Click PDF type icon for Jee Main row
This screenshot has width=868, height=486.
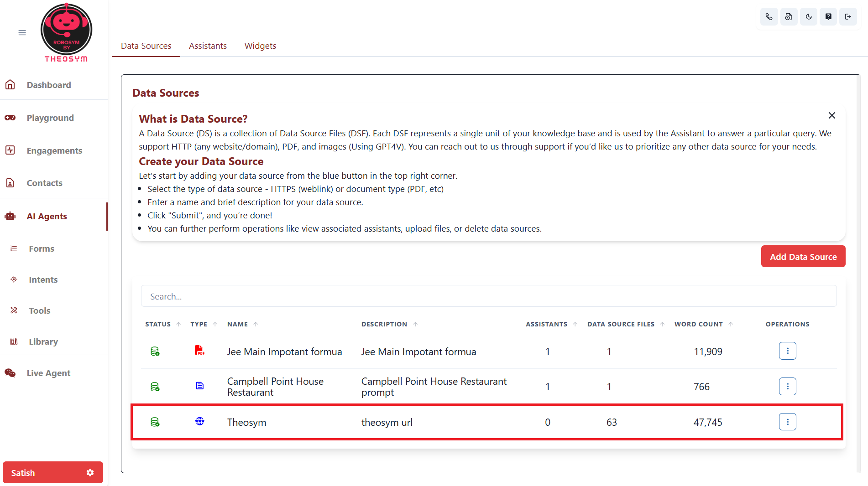[199, 351]
